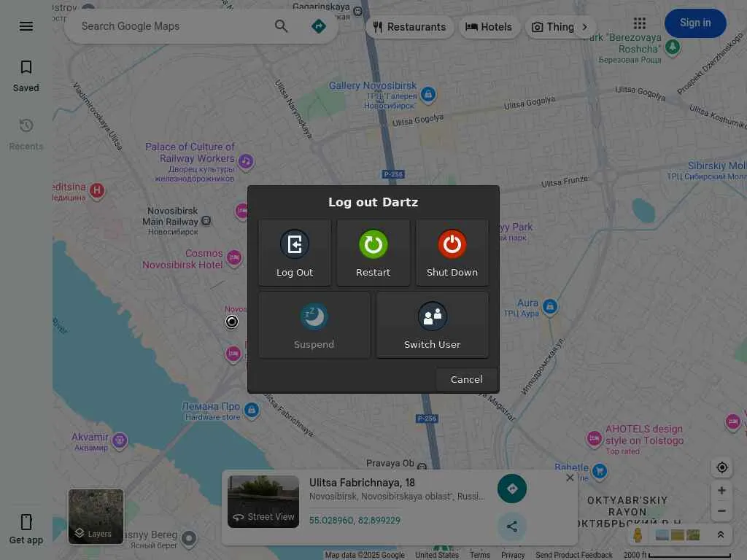The width and height of the screenshot is (747, 560).
Task: Close the Ulitsa Fabrichnaya info card
Action: click(570, 478)
